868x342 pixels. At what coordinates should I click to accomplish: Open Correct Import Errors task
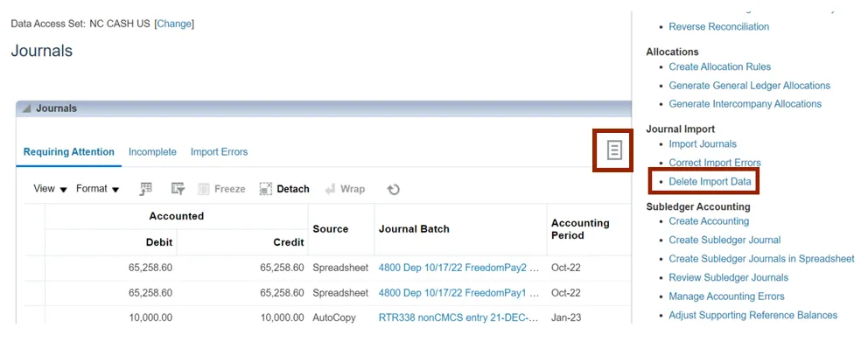(715, 163)
